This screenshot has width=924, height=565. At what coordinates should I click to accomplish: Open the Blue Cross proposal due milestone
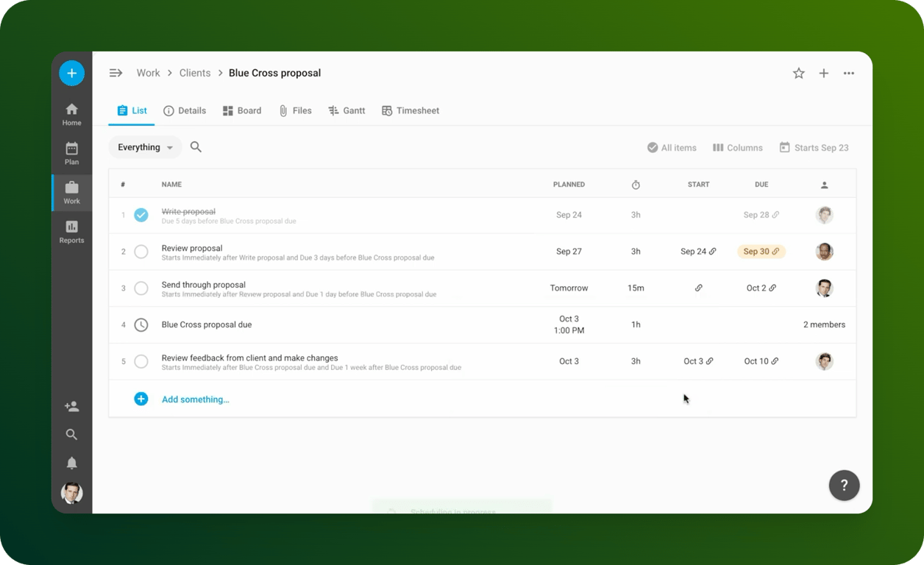(x=207, y=324)
